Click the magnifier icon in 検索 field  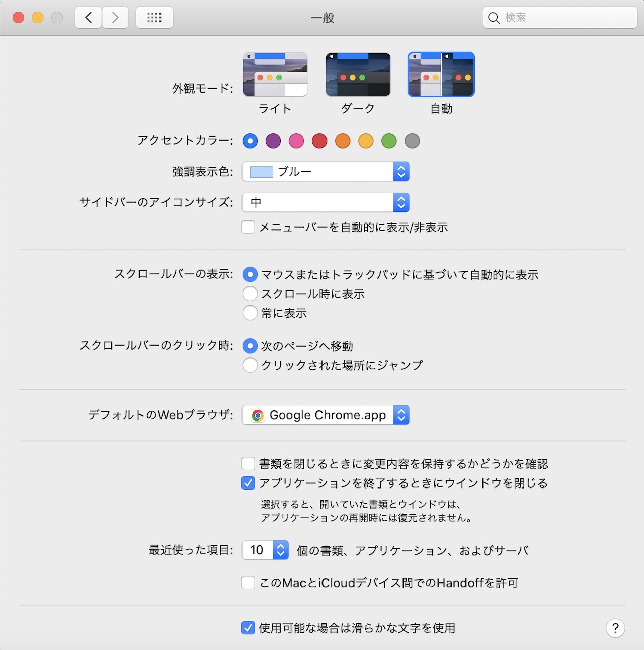coord(494,18)
